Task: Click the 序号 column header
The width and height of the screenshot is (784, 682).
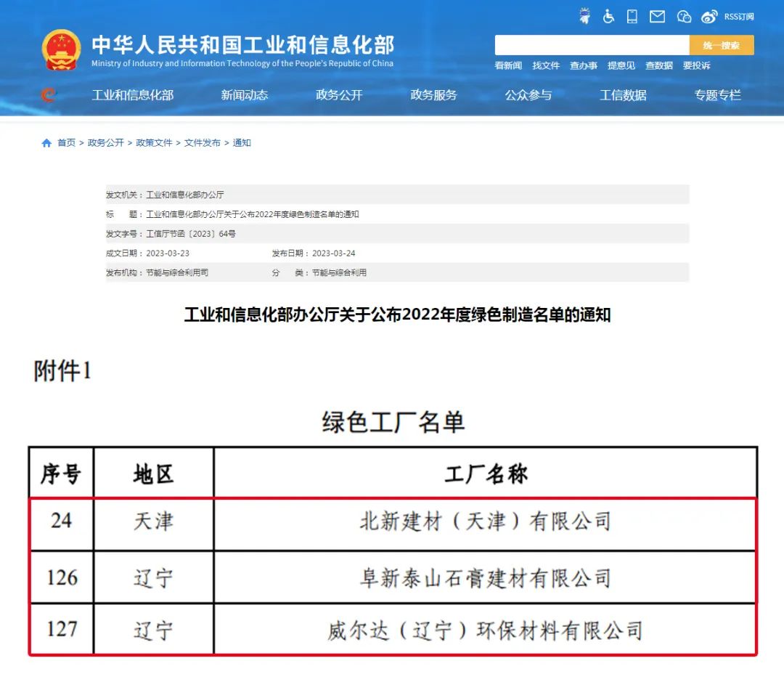Action: [x=61, y=474]
